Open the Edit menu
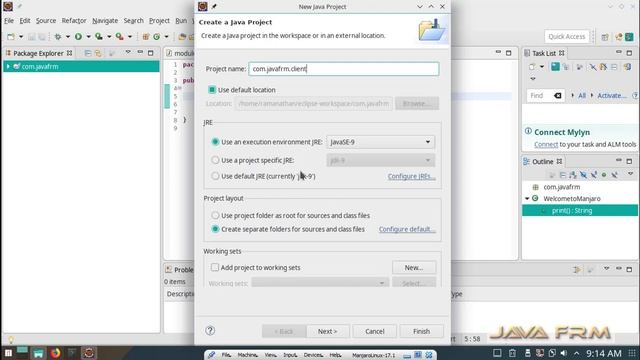 pos(25,20)
